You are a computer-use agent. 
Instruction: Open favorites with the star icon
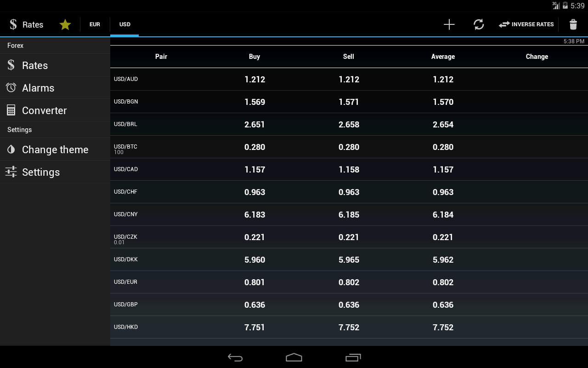(65, 24)
